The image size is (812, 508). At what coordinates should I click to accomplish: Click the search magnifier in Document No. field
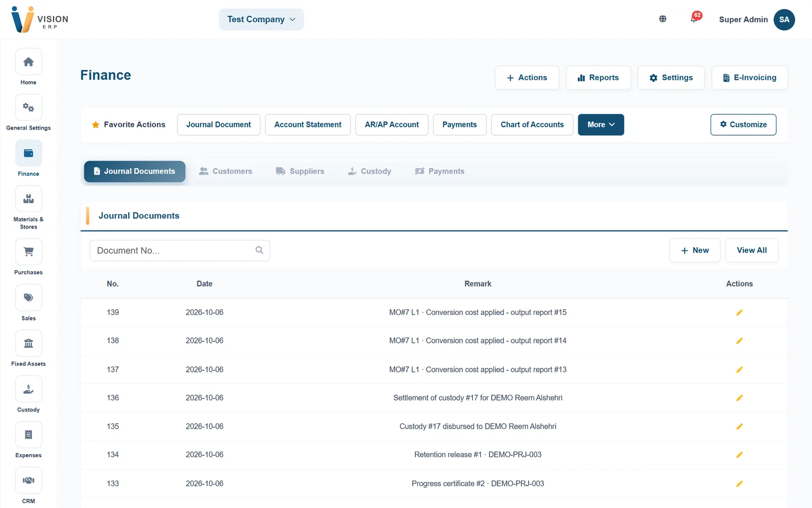(x=259, y=250)
